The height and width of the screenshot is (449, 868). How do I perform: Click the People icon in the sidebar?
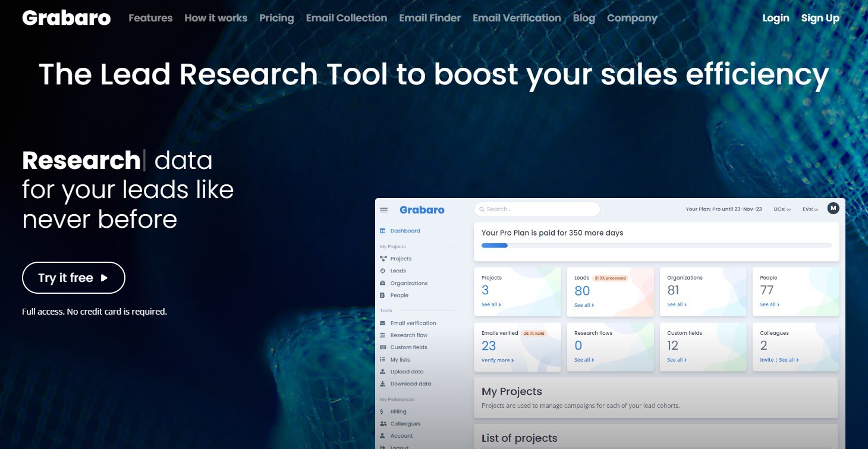click(383, 295)
